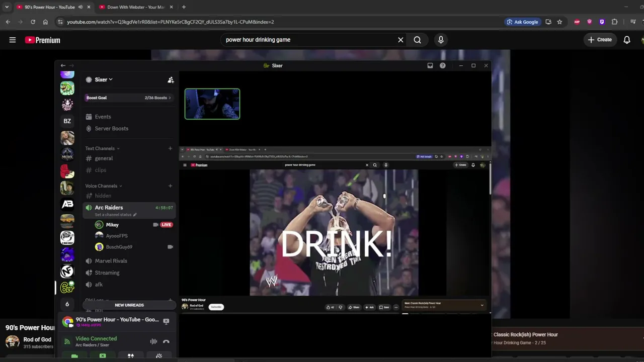644x362 pixels.
Task: Start YouTube voice search with microphone
Action: pos(441,40)
